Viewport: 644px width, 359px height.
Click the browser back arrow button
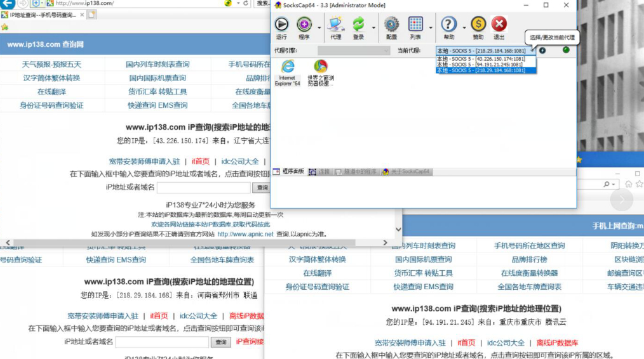click(7, 4)
